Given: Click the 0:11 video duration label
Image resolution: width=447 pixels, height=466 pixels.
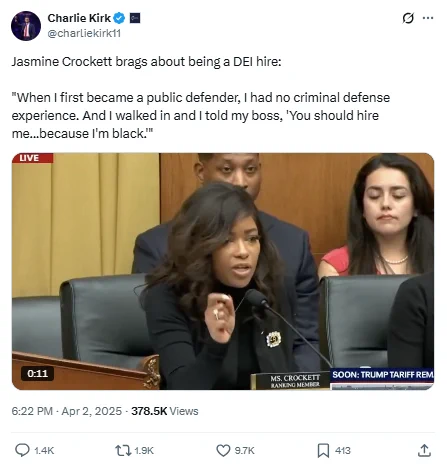Looking at the screenshot, I should (x=38, y=373).
